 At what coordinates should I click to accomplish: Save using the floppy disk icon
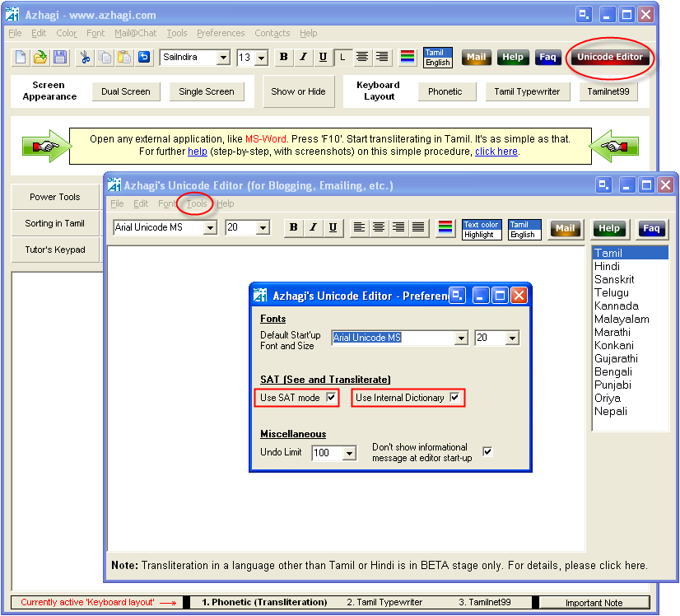tap(60, 58)
